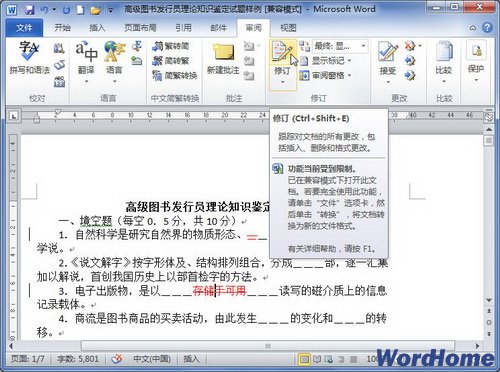Click the select browse object icon

click(489, 323)
